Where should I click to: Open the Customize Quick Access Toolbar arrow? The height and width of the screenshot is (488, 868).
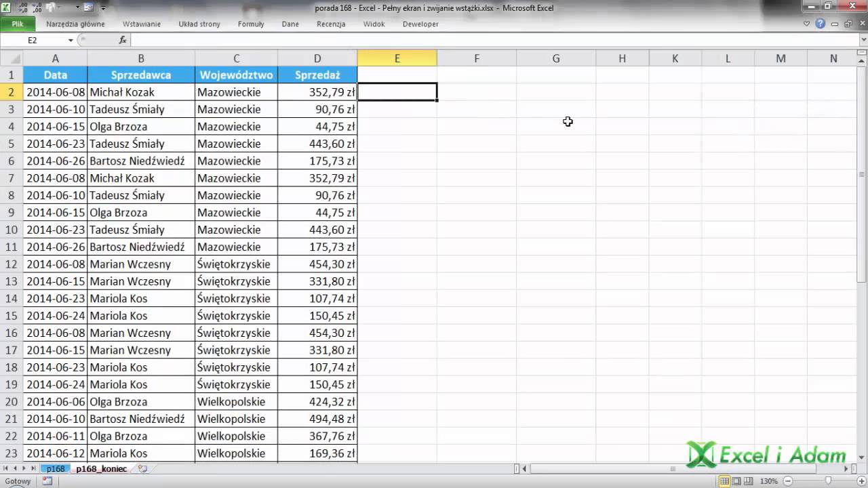click(x=103, y=8)
